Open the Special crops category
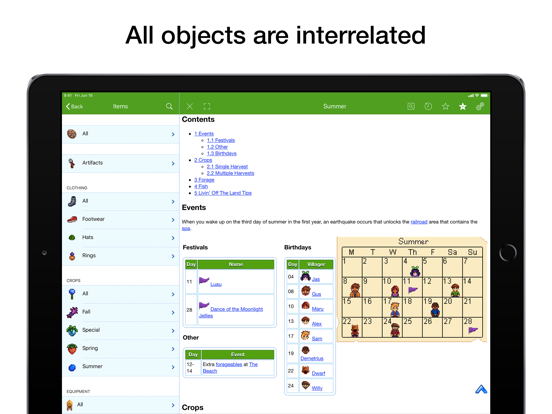 tap(121, 331)
